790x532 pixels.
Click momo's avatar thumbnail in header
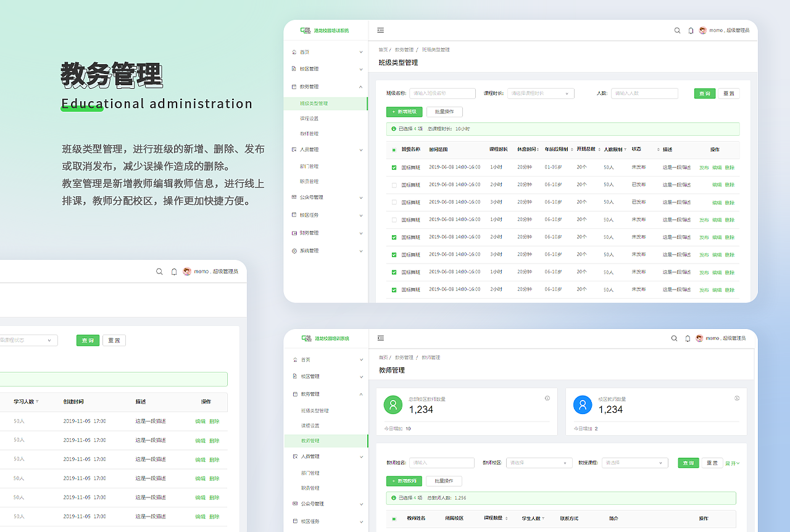702,30
